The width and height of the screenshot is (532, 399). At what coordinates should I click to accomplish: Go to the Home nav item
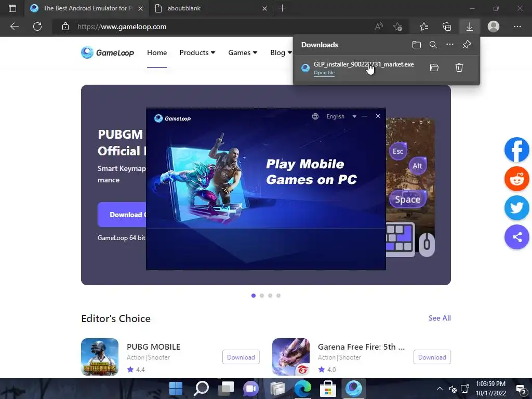pos(157,52)
